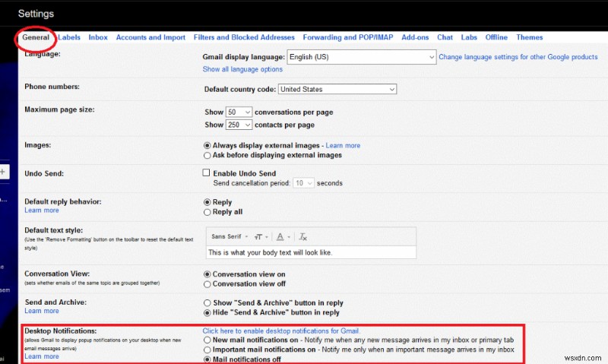Viewport: 608px width, 364px height.
Task: Select Mail notifications off
Action: [207, 359]
